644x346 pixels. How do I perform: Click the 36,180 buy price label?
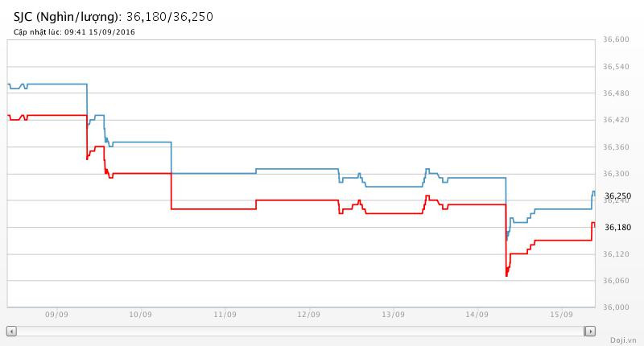coord(617,228)
